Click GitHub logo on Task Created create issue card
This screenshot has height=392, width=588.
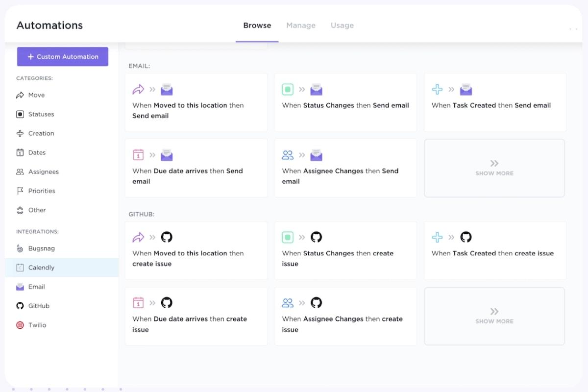466,237
